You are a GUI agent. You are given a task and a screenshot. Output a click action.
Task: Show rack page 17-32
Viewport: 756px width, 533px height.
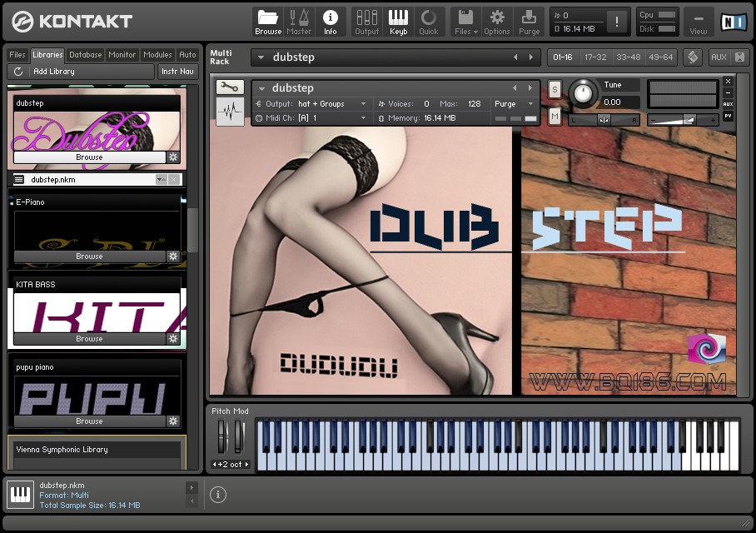(x=595, y=57)
